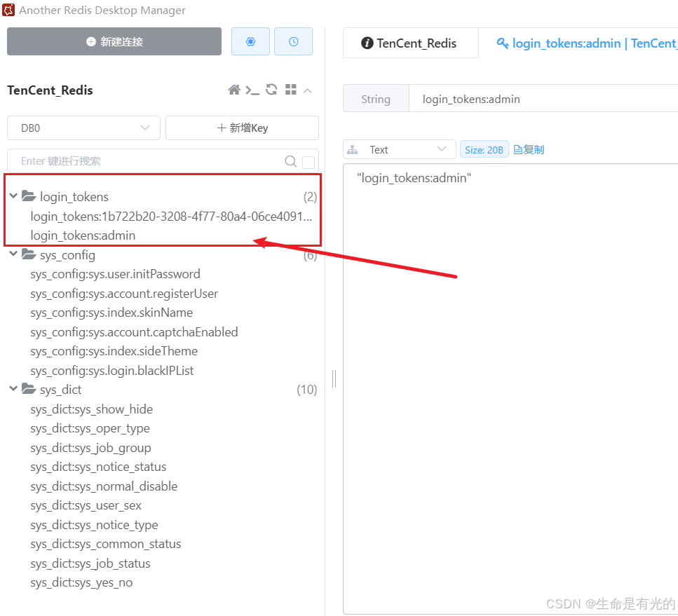Open sys_config:sys.account.captchaEnabled key
The height and width of the screenshot is (616, 678).
(134, 332)
